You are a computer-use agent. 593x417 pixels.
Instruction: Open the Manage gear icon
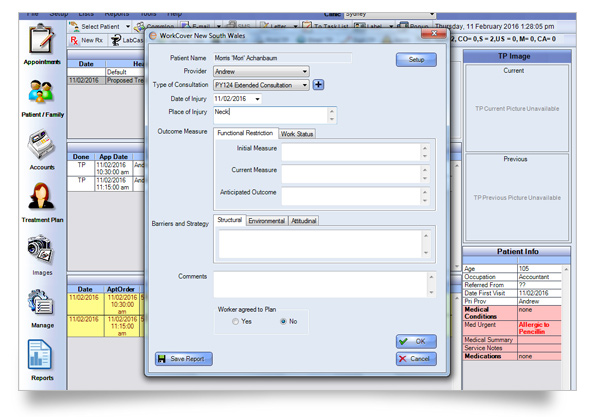(x=41, y=302)
